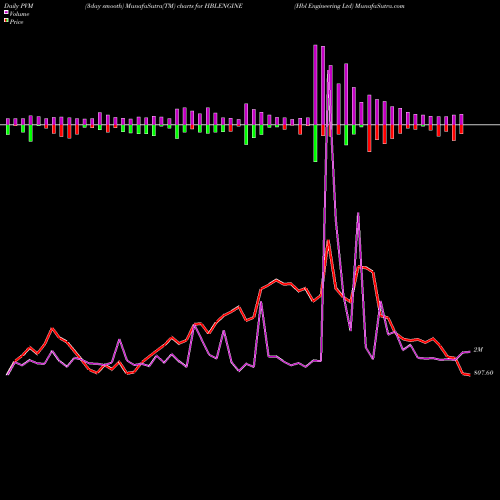Click the tallest magenta volume bar
The width and height of the screenshot is (500, 500).
click(315, 85)
